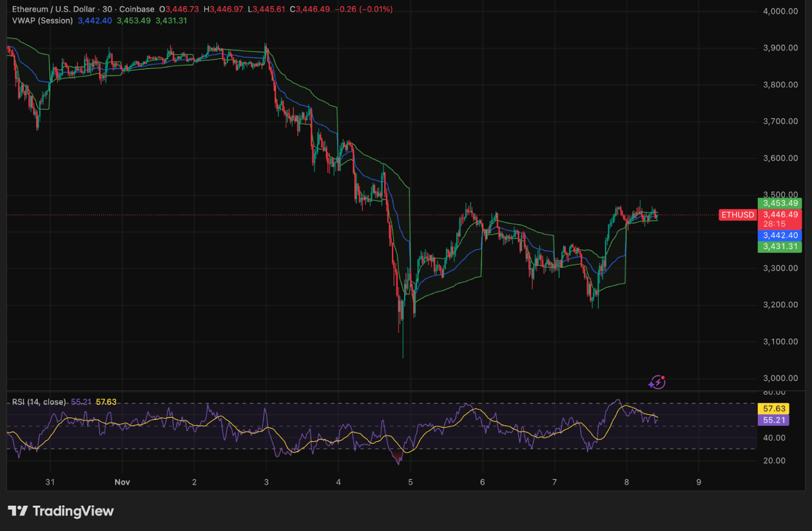Click the 3,100.00 price axis label
Image resolution: width=812 pixels, height=531 pixels.
point(780,342)
